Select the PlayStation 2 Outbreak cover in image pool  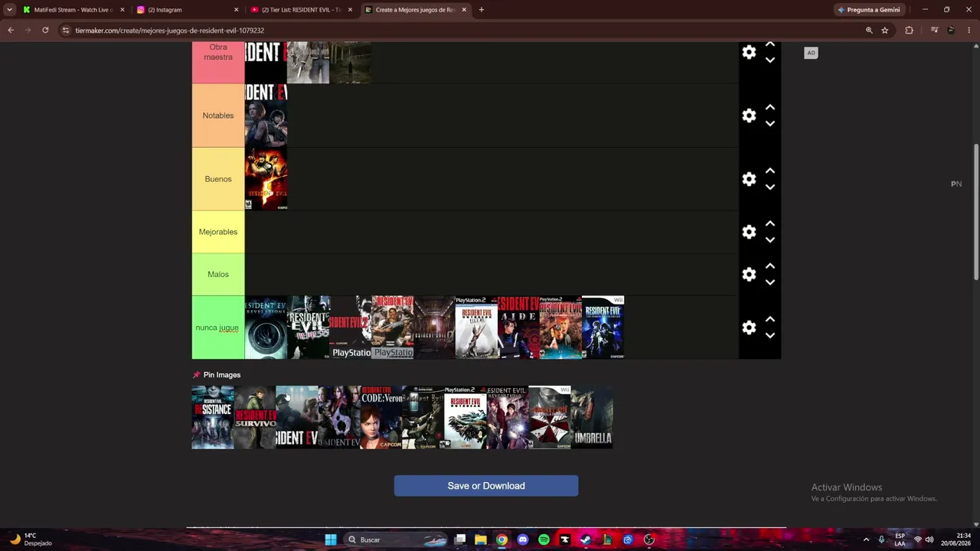[x=465, y=417]
